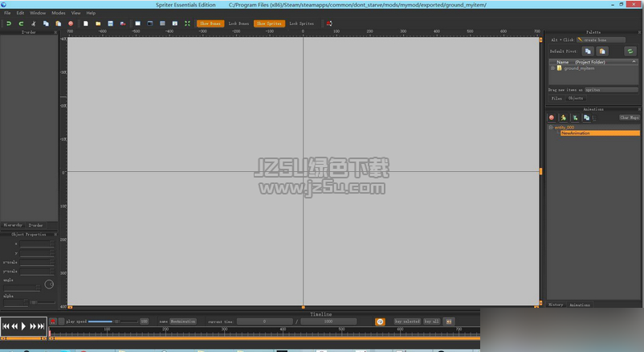The image size is (644, 352).
Task: Click the red icon left of play speed
Action: [x=52, y=321]
